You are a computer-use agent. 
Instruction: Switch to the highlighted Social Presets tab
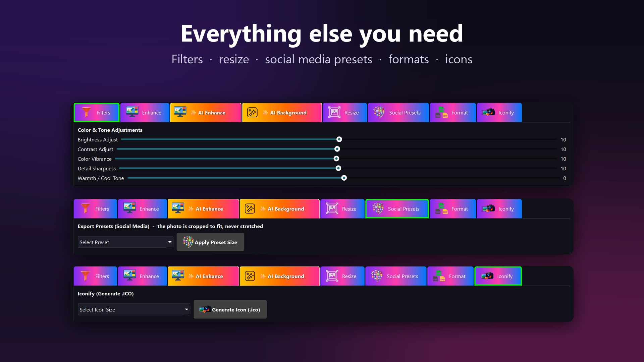click(397, 209)
